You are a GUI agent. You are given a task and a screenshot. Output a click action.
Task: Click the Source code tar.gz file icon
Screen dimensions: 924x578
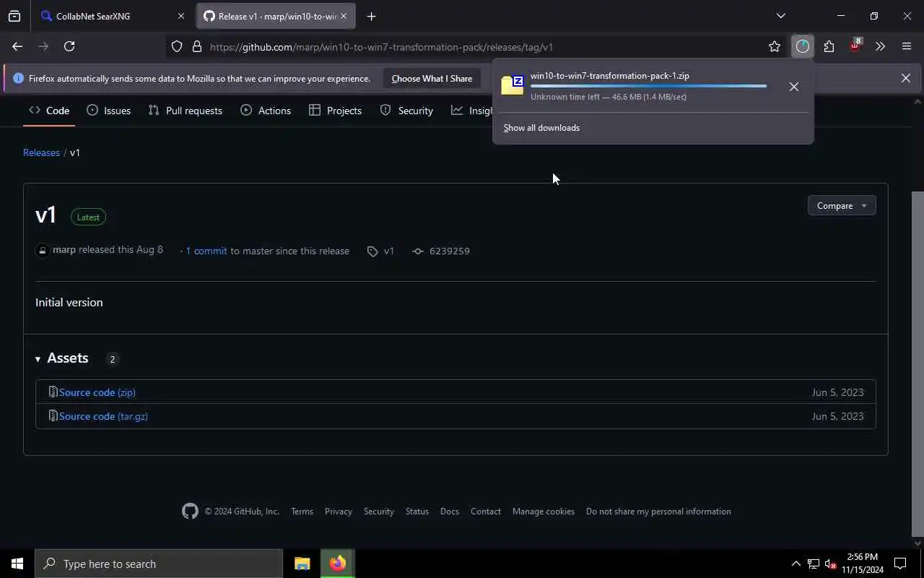pos(53,416)
